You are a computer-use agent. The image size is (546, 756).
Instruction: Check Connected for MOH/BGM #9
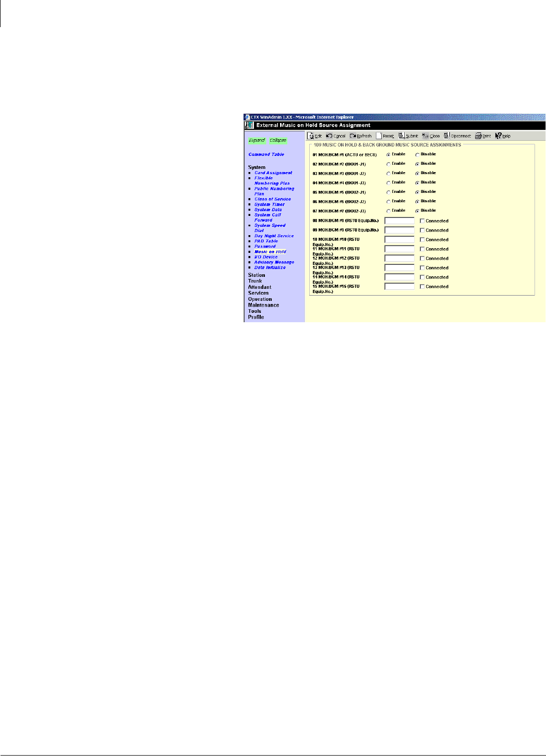pos(422,230)
